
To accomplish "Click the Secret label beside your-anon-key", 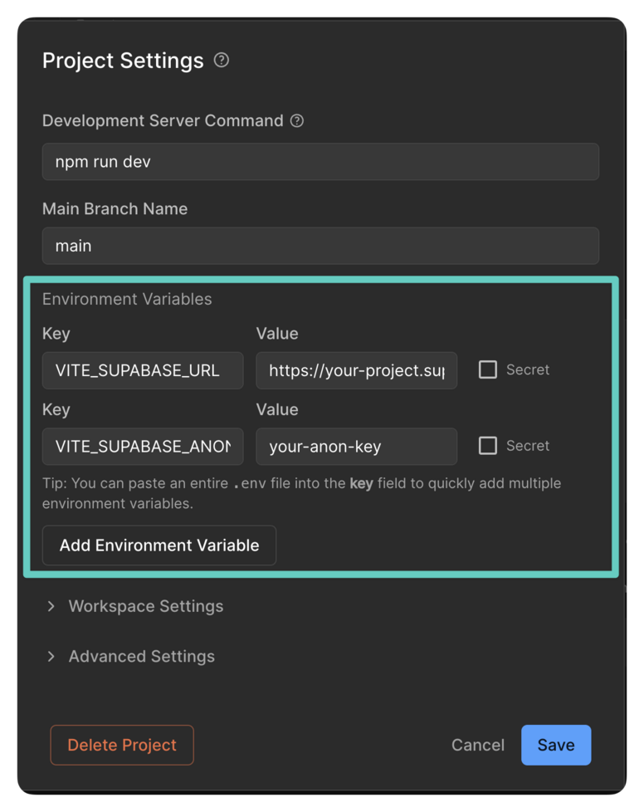I will [x=528, y=446].
